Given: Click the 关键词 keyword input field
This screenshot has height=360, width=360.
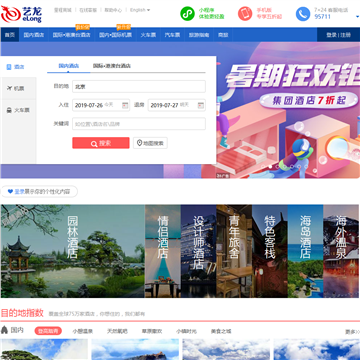Looking at the screenshot, I should (x=139, y=124).
